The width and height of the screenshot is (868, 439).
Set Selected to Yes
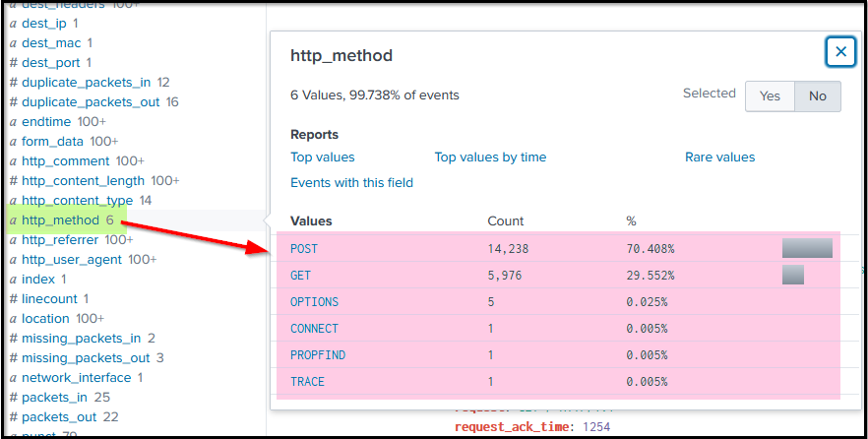point(770,96)
